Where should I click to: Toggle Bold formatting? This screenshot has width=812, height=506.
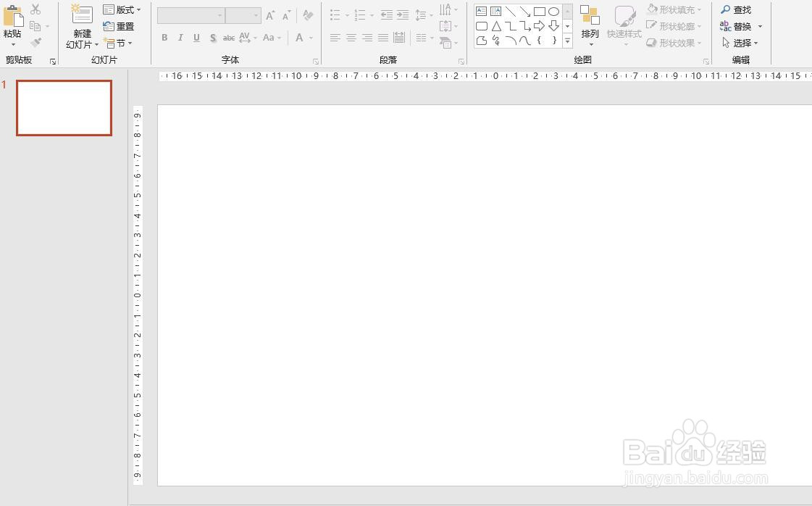point(164,37)
